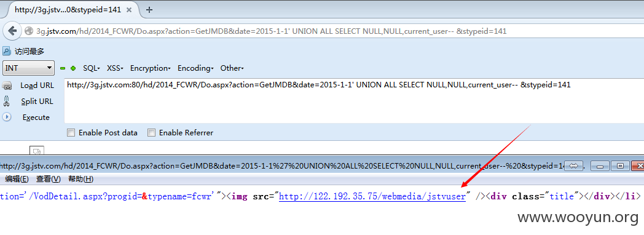This screenshot has height=235, width=644.
Task: Click the browser back arrow button
Action: (x=12, y=31)
